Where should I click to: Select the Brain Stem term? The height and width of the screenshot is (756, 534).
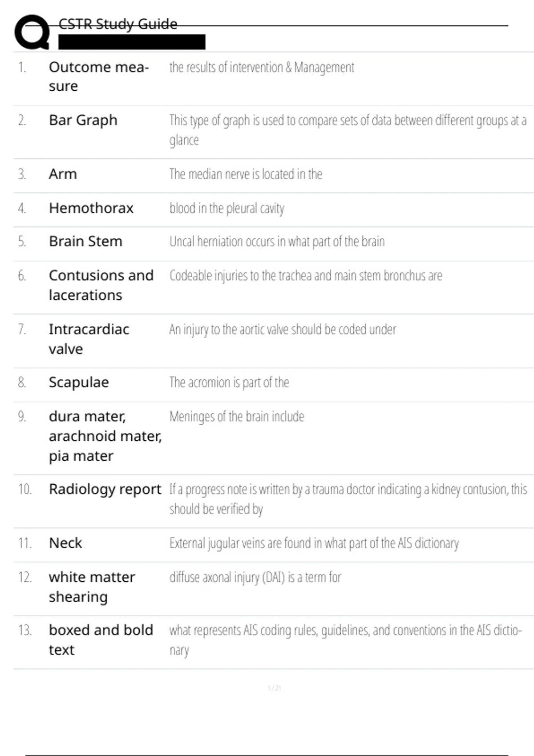tap(85, 241)
